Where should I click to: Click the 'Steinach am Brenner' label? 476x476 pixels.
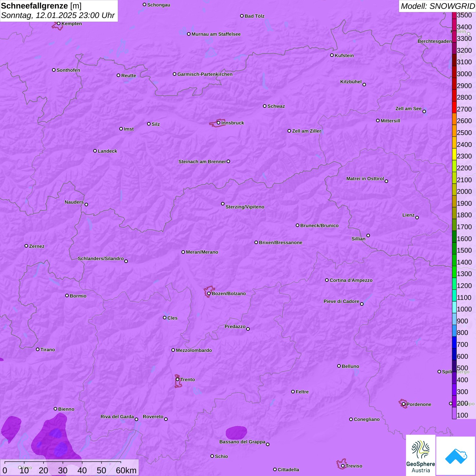tap(202, 161)
